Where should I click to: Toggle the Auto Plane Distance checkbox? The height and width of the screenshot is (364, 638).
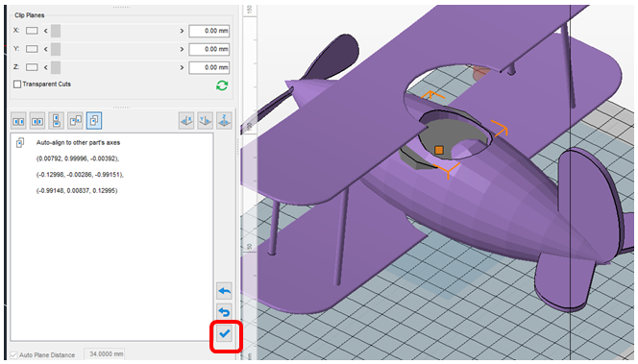13,355
